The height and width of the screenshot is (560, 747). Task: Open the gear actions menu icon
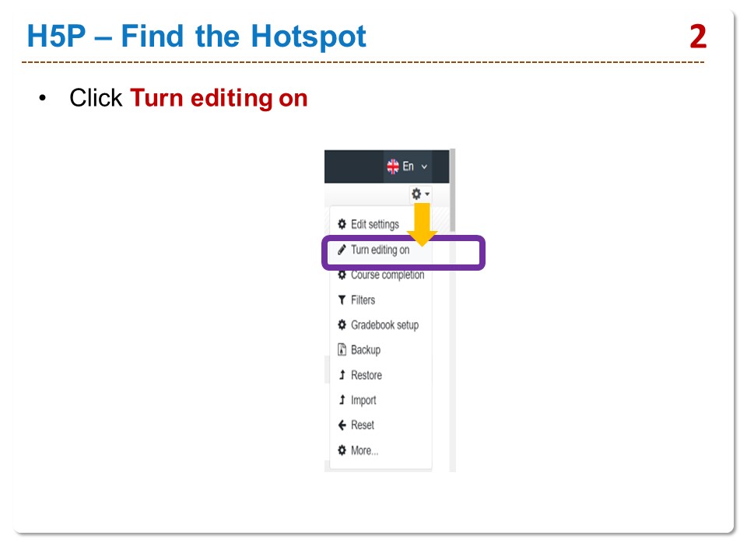tap(416, 194)
